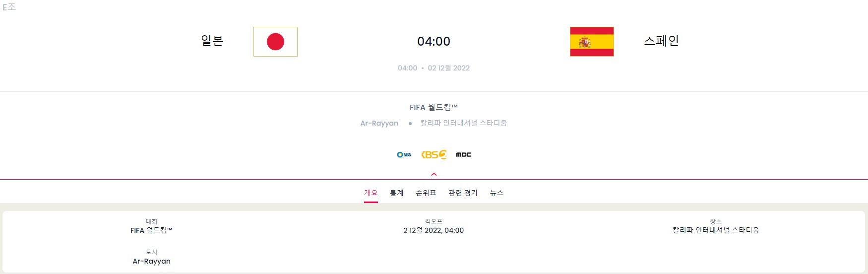Open the SBS broadcaster logo
This screenshot has height=274, width=868.
pos(404,154)
